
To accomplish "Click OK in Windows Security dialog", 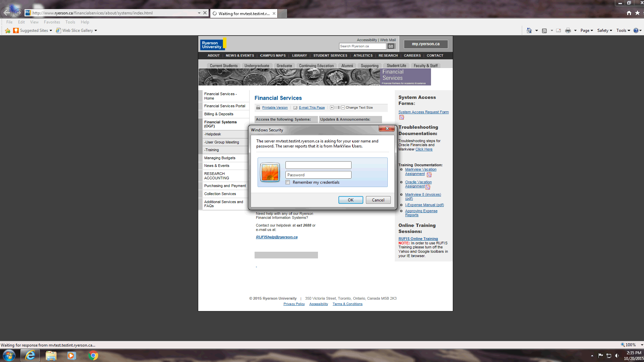I will (351, 200).
